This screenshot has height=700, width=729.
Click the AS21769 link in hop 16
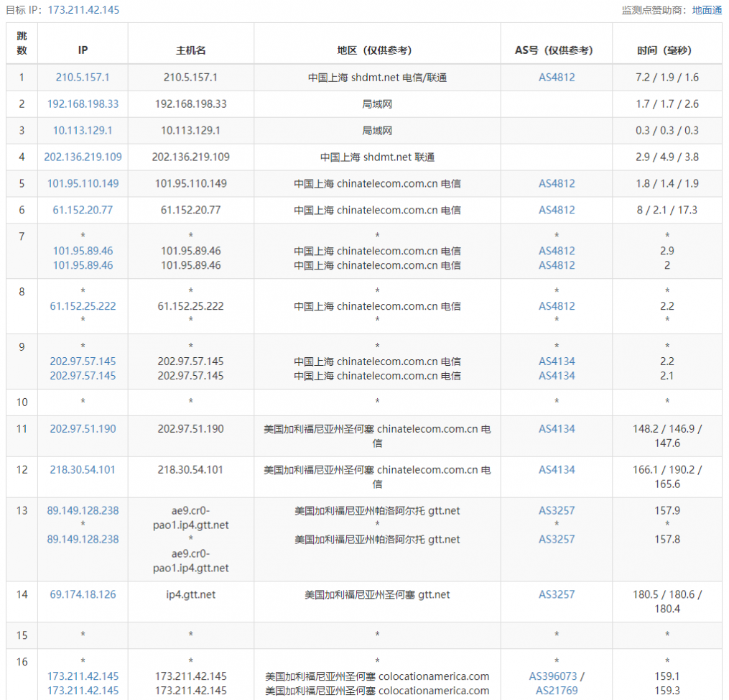click(557, 691)
